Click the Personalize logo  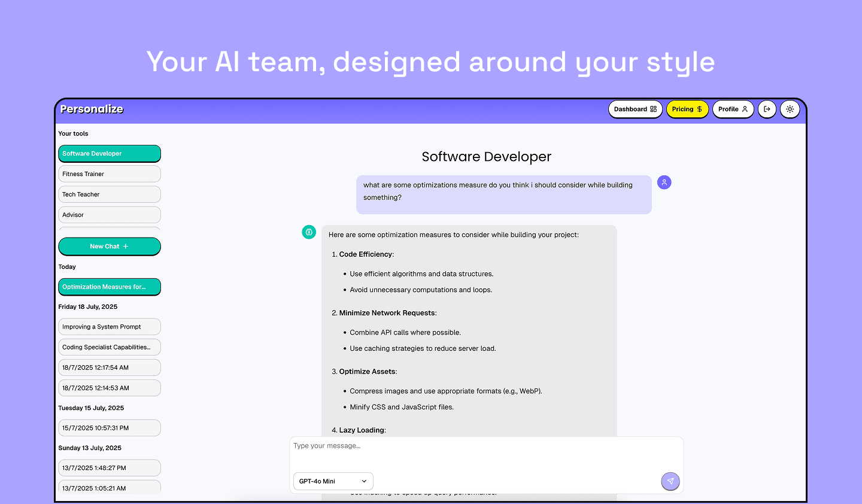pyautogui.click(x=92, y=109)
